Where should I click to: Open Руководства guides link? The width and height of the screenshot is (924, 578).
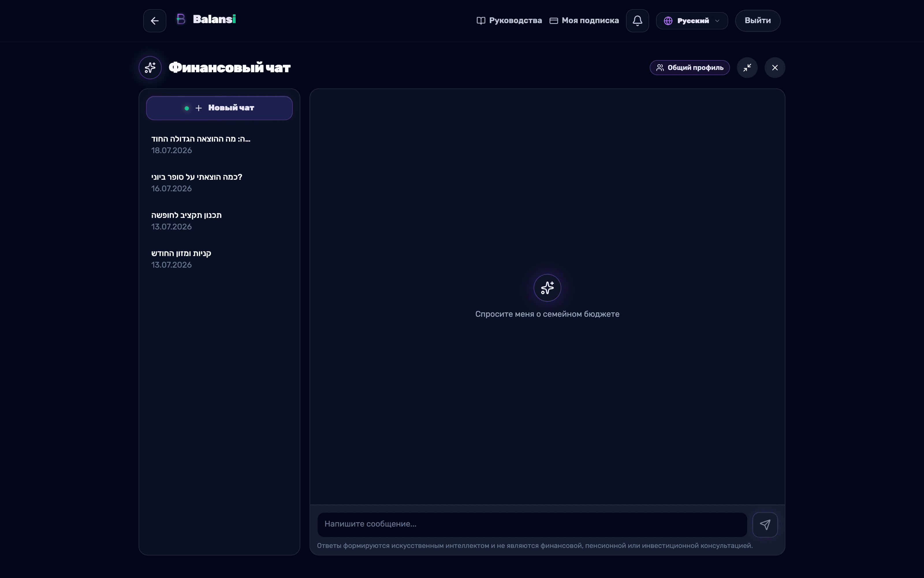[509, 21]
